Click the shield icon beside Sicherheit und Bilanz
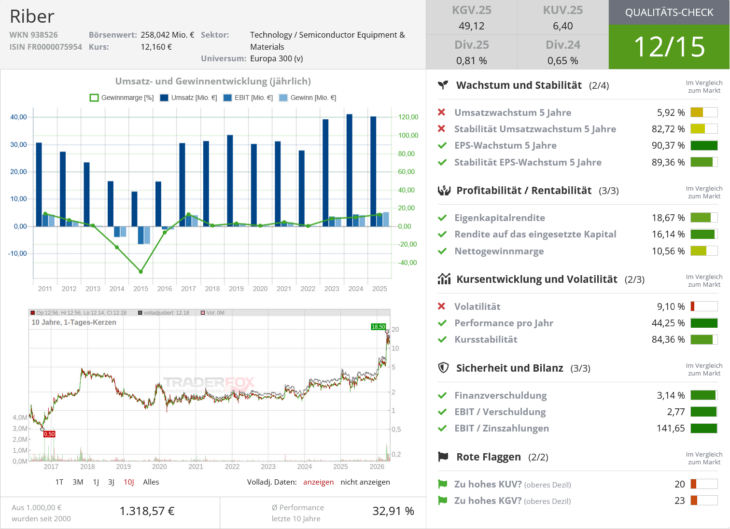730x529 pixels. click(443, 368)
